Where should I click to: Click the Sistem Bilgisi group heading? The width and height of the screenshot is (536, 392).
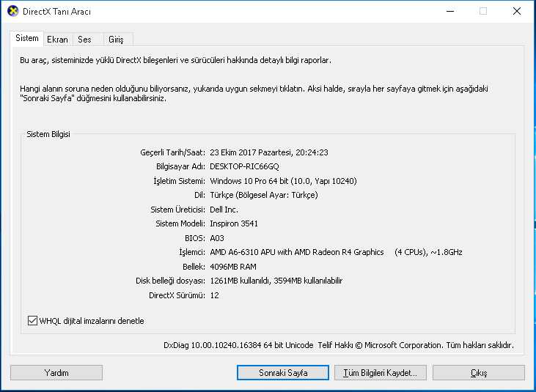tap(48, 134)
